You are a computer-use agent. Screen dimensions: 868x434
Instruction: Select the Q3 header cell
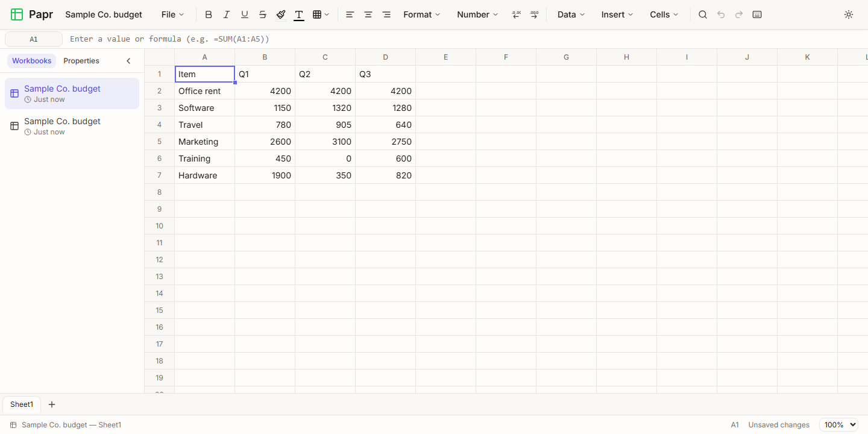point(386,74)
